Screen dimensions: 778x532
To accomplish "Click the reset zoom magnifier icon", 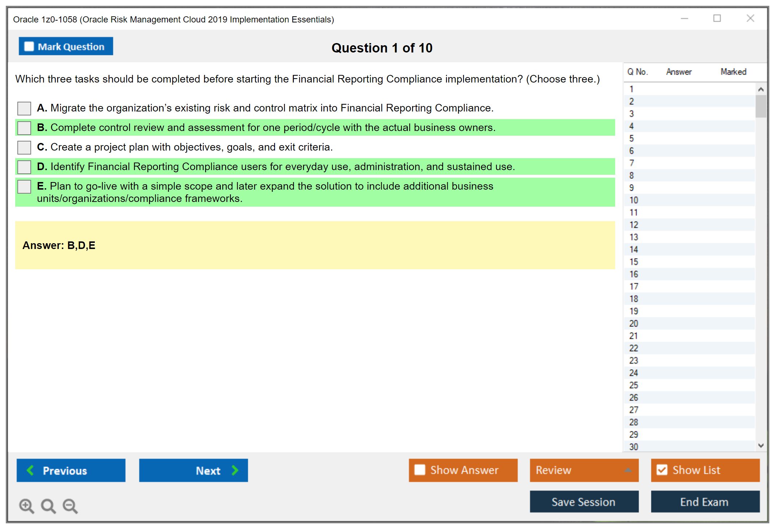I will 48,506.
